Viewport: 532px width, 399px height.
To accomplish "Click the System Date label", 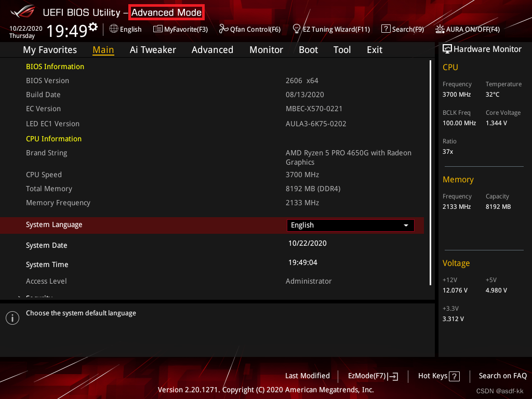I will (x=46, y=245).
